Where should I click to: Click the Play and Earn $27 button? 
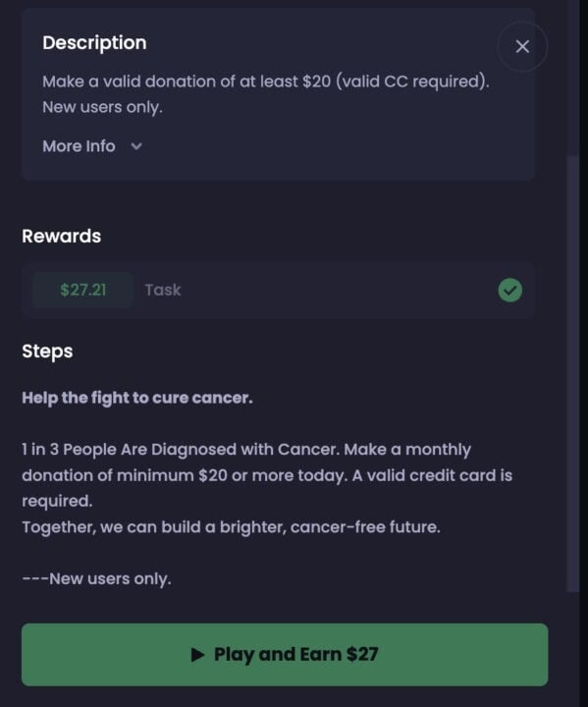pyautogui.click(x=285, y=655)
